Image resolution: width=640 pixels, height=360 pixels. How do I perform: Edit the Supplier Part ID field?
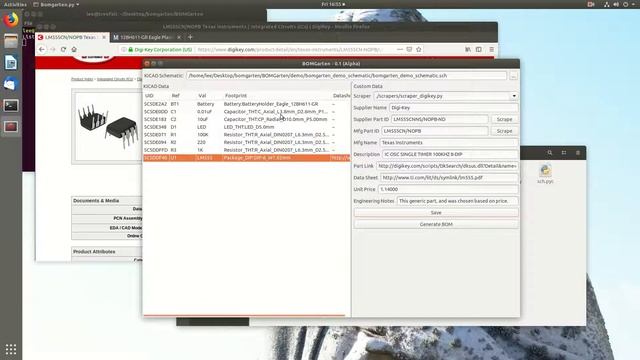pos(440,119)
